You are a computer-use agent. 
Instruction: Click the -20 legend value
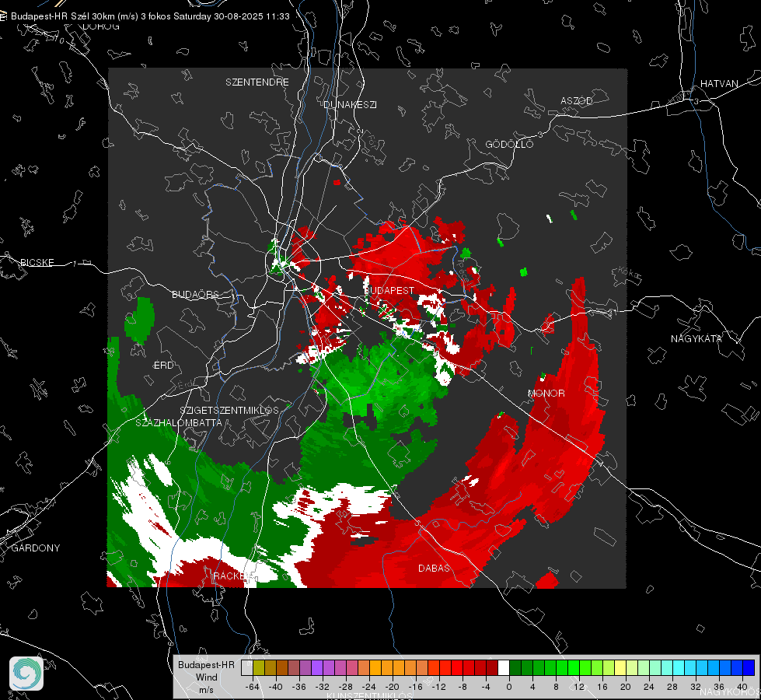tap(392, 687)
